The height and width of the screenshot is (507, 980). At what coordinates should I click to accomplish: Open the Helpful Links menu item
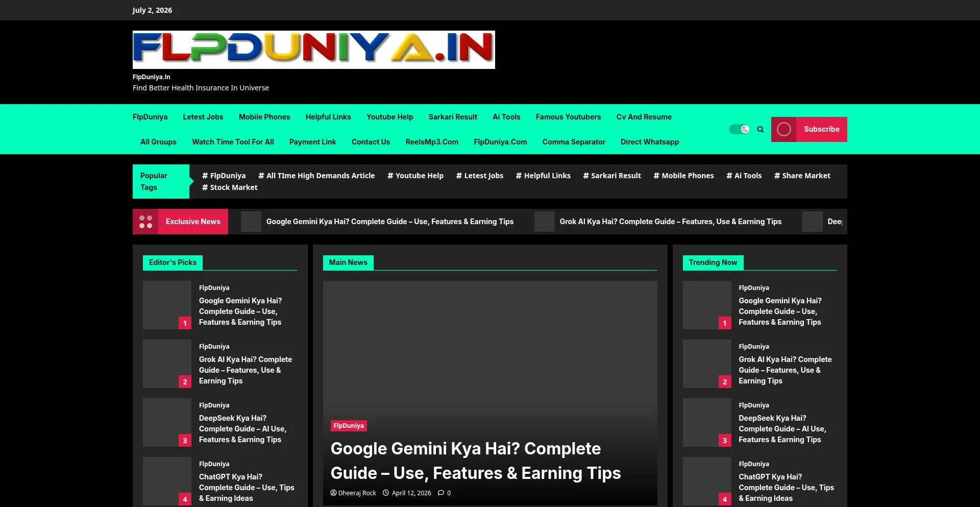328,117
